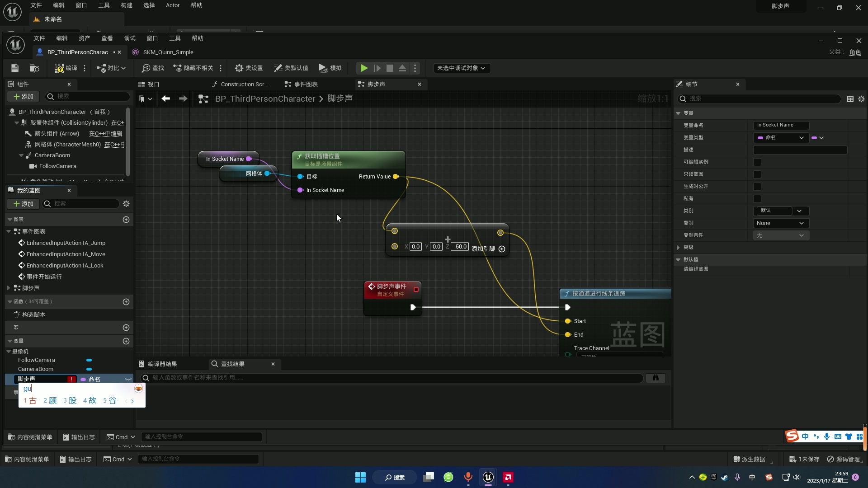
Task: Toggle the 只读蓝图 checkbox
Action: (x=757, y=174)
